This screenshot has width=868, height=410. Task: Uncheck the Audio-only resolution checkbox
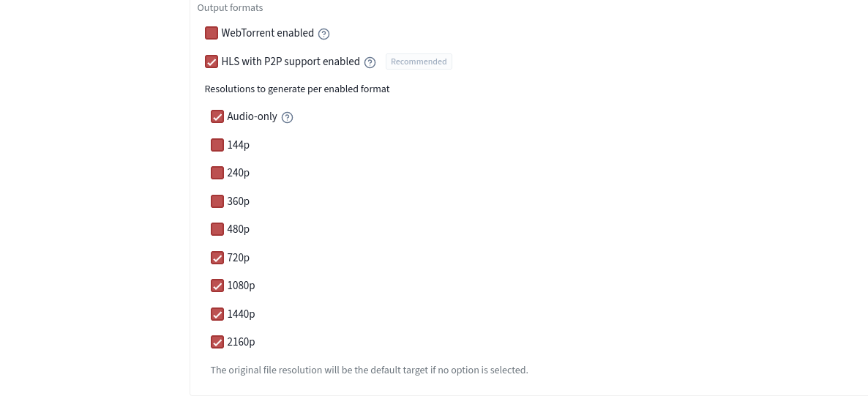point(217,116)
